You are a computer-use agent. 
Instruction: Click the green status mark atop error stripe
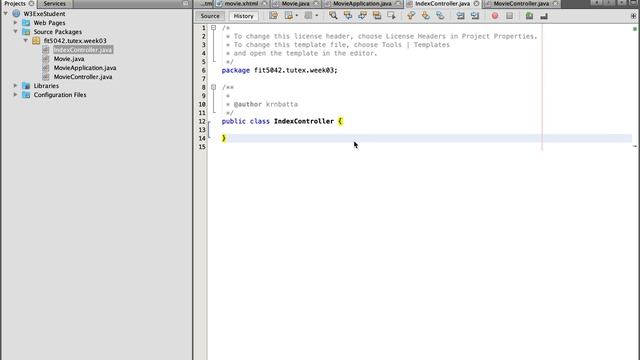[635, 29]
